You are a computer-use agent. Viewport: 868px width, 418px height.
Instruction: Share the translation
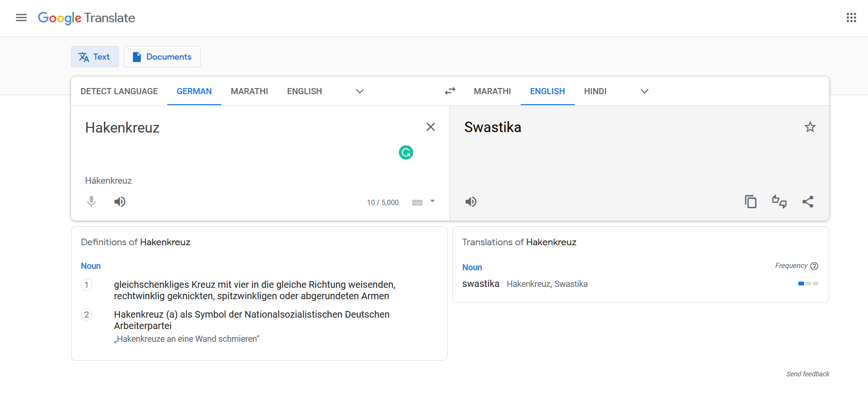point(808,202)
